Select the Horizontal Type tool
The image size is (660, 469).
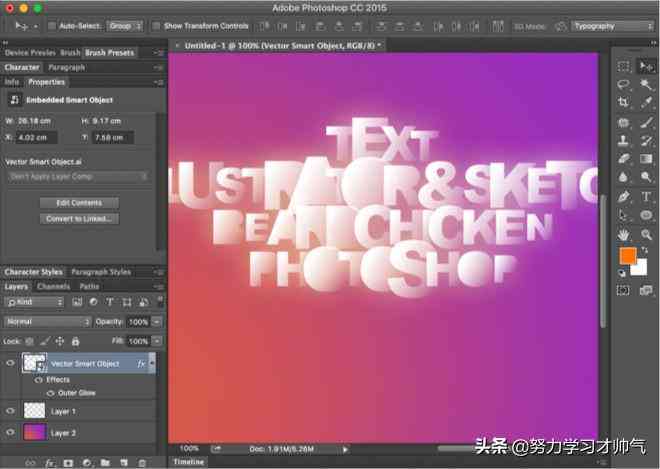point(646,197)
